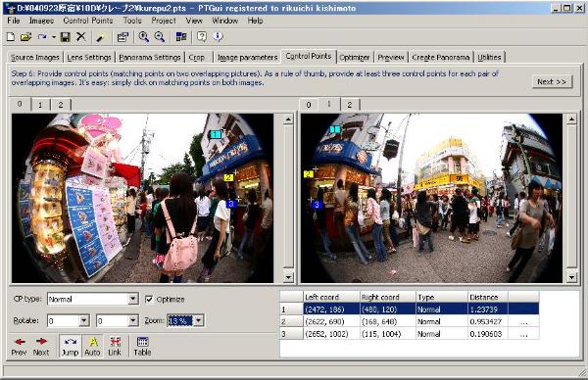Viewport: 588px width, 380px height.
Task: Select image tab 0 in right pane
Action: [x=309, y=105]
